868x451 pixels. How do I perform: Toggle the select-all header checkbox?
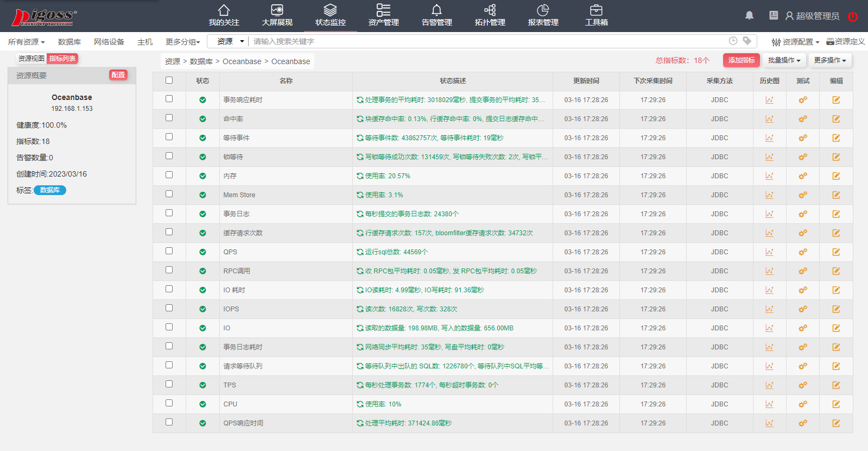coord(169,80)
